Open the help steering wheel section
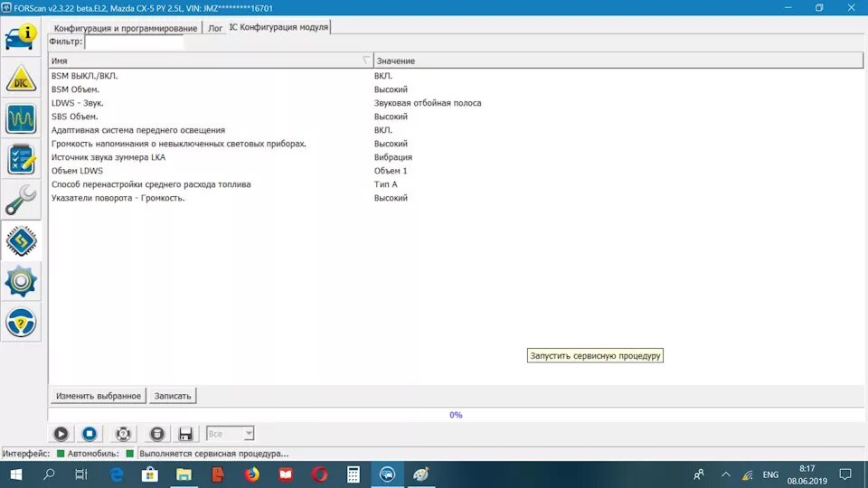The height and width of the screenshot is (488, 868). (x=21, y=322)
